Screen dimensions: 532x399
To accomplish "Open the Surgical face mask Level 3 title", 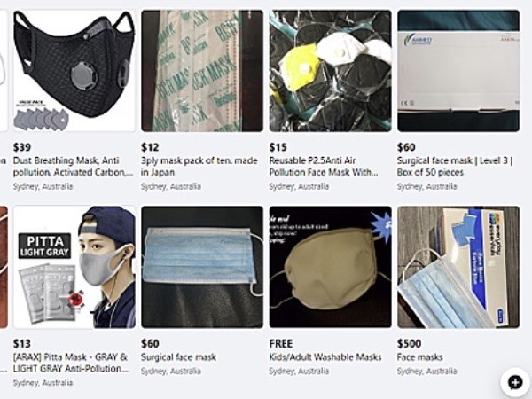I will coord(455,167).
